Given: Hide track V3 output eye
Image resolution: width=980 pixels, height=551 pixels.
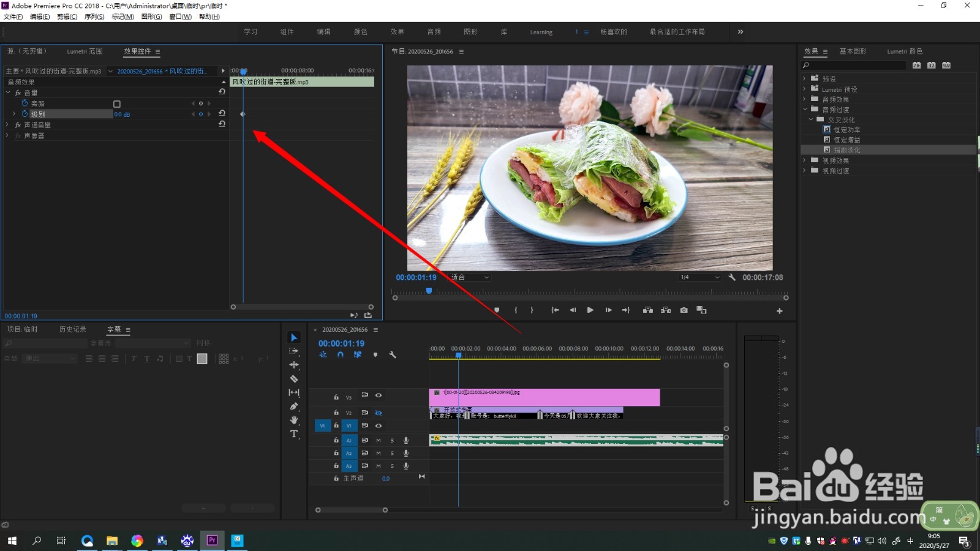Looking at the screenshot, I should pos(379,395).
